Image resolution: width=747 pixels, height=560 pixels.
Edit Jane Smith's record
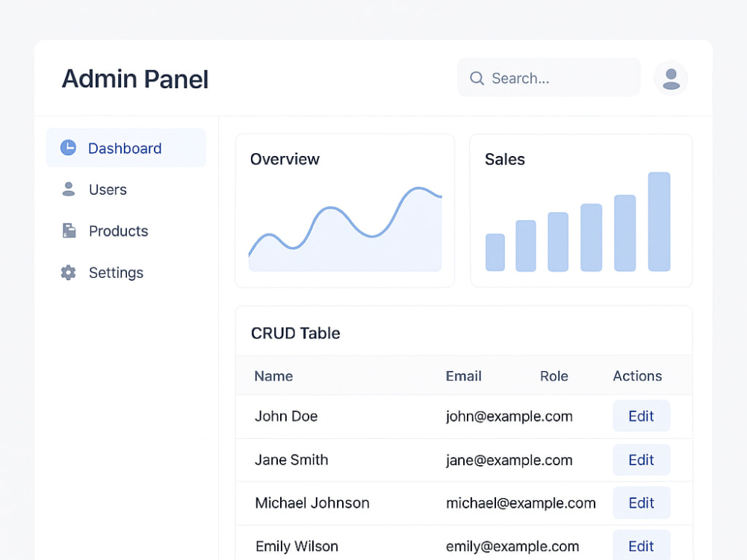[x=641, y=460]
